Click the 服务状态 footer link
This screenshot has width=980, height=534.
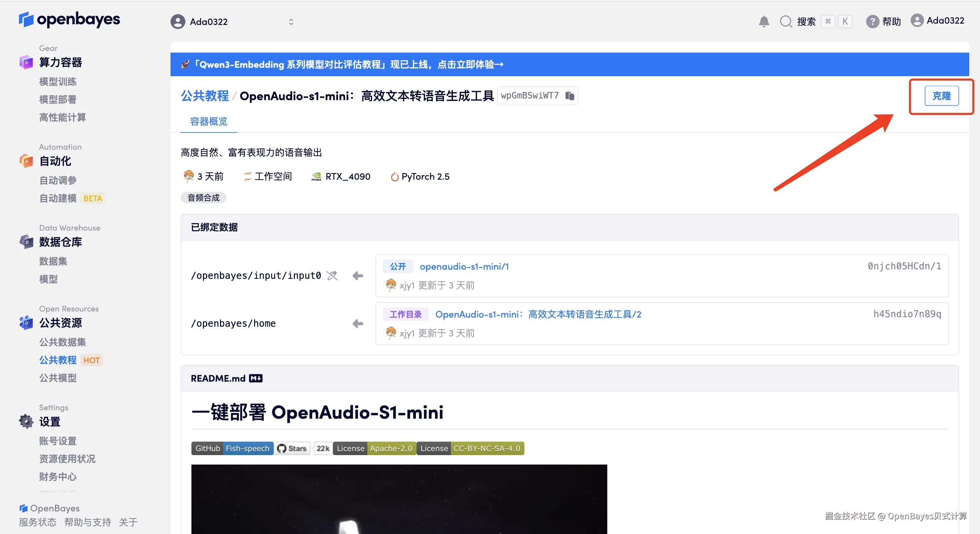(38, 522)
